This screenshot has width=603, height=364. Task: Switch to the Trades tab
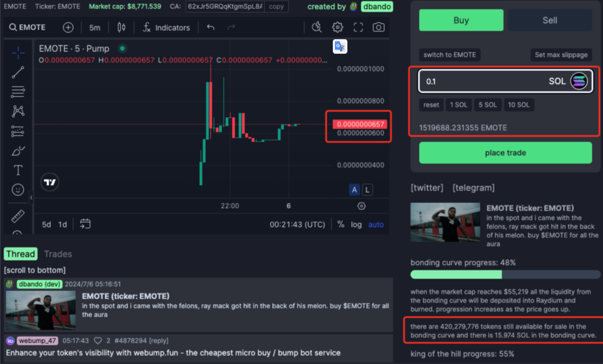[x=58, y=254]
